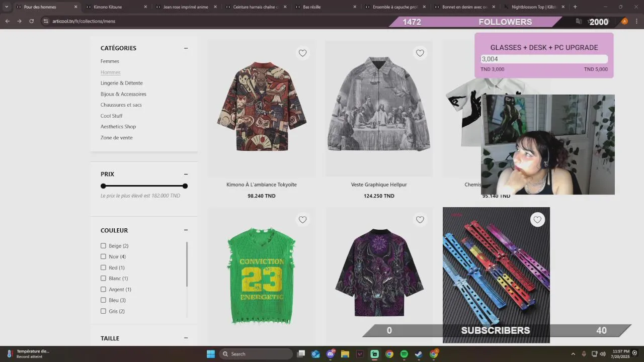Favorite the Veste Graphique Hellpur heart icon
The width and height of the screenshot is (644, 362).
pos(420,53)
